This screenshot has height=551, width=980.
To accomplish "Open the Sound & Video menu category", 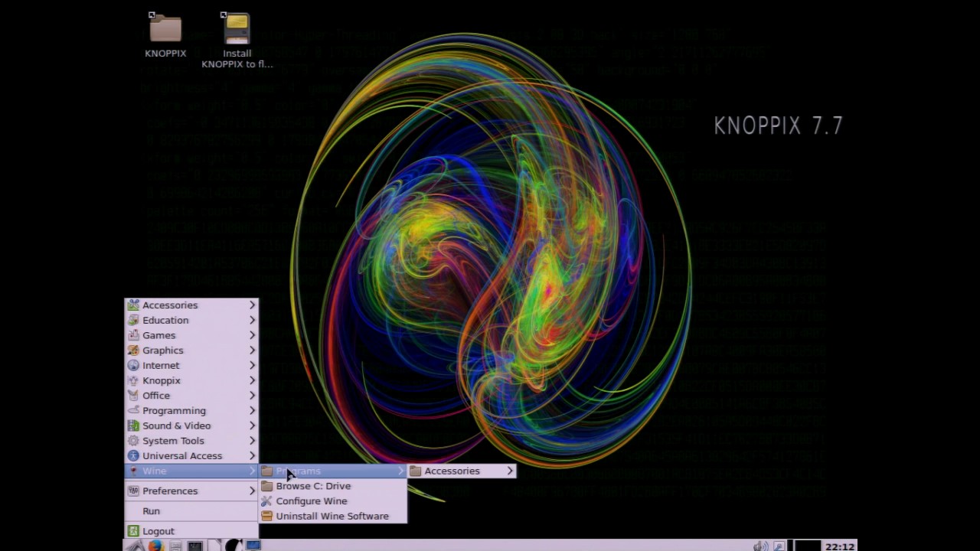I will (x=191, y=425).
